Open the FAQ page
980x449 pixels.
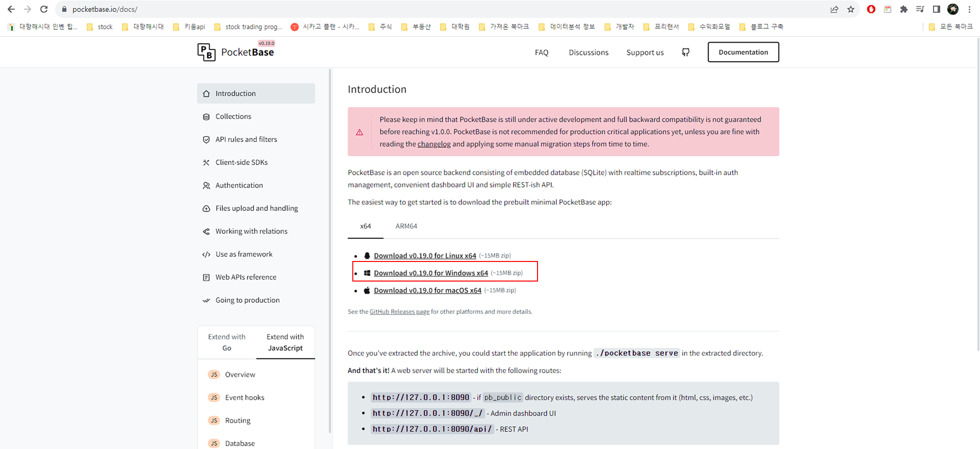click(541, 52)
